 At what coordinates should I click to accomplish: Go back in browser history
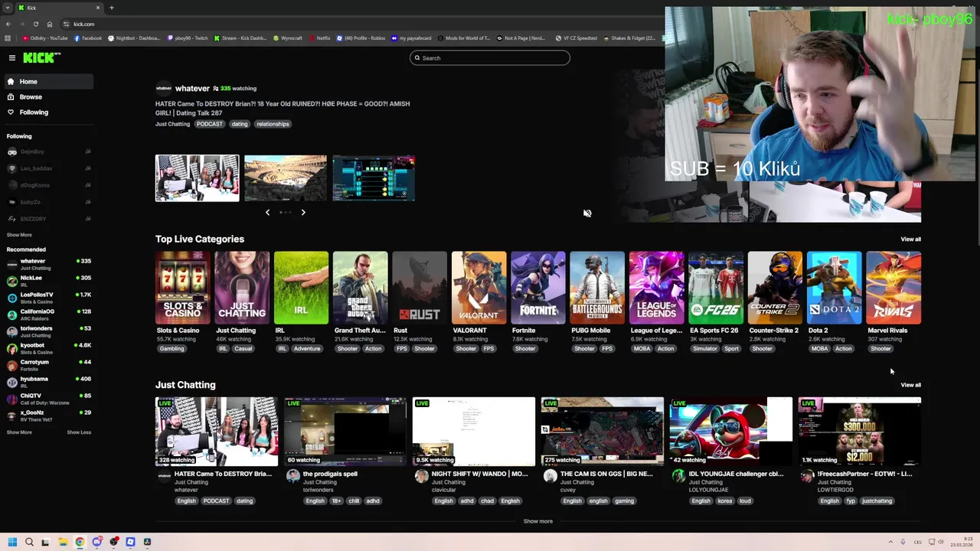click(8, 24)
